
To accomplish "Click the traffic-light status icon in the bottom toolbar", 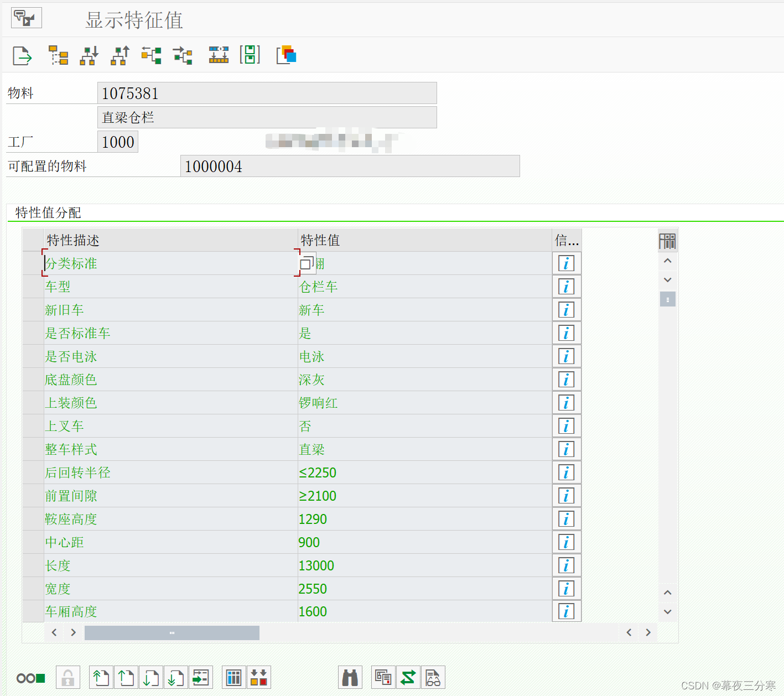I will [x=30, y=678].
